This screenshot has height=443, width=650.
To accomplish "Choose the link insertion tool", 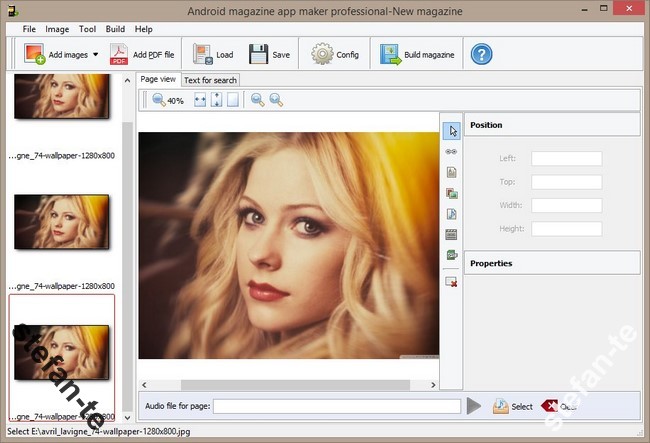I will coord(452,151).
